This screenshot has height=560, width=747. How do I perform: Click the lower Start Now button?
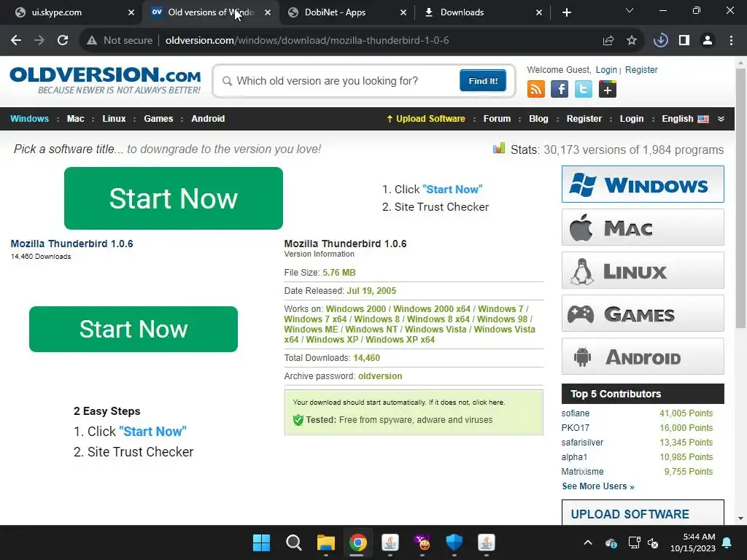tap(133, 329)
